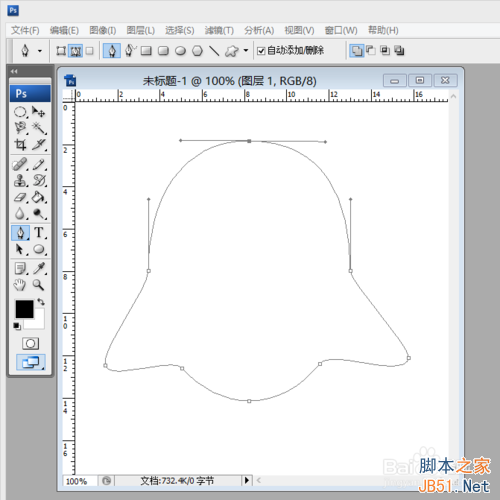Image resolution: width=500 pixels, height=500 pixels.
Task: Select the Type tool
Action: [38, 233]
